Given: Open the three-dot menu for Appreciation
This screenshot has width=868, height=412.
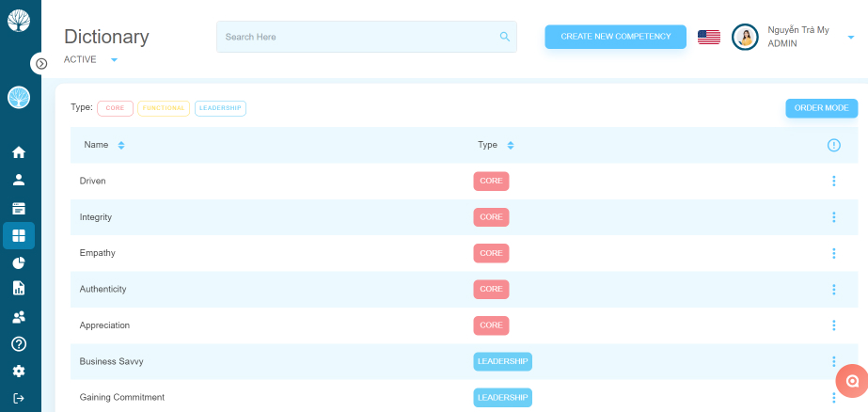Looking at the screenshot, I should [x=834, y=325].
